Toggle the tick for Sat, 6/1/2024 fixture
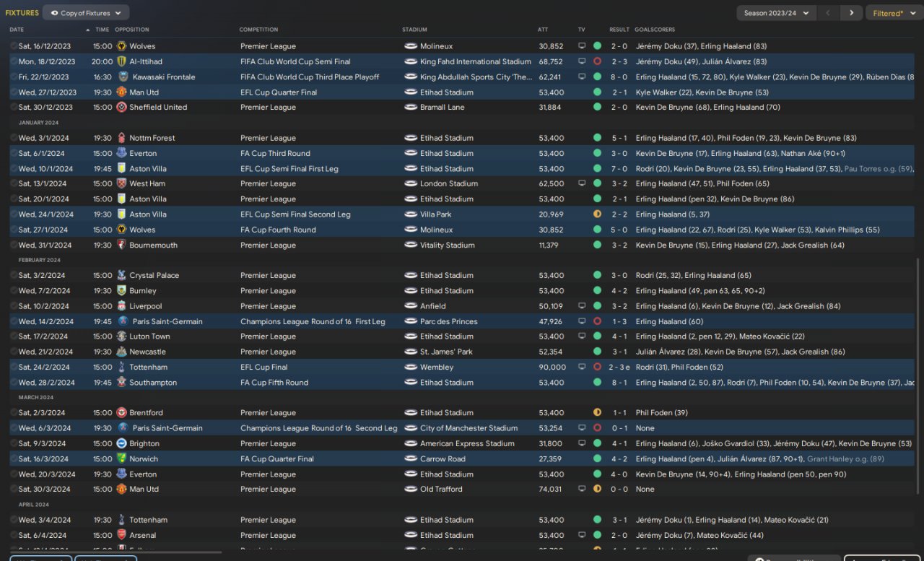Viewport: 924px width, 561px height. 14,153
